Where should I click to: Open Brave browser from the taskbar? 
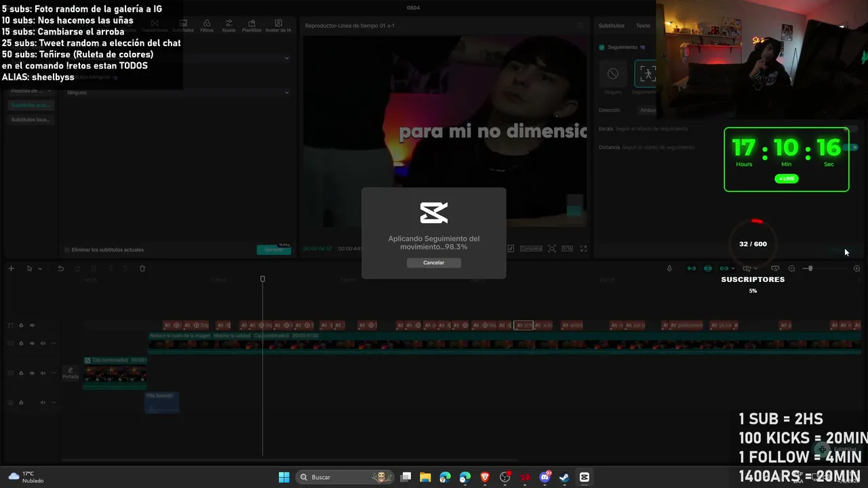pyautogui.click(x=485, y=477)
